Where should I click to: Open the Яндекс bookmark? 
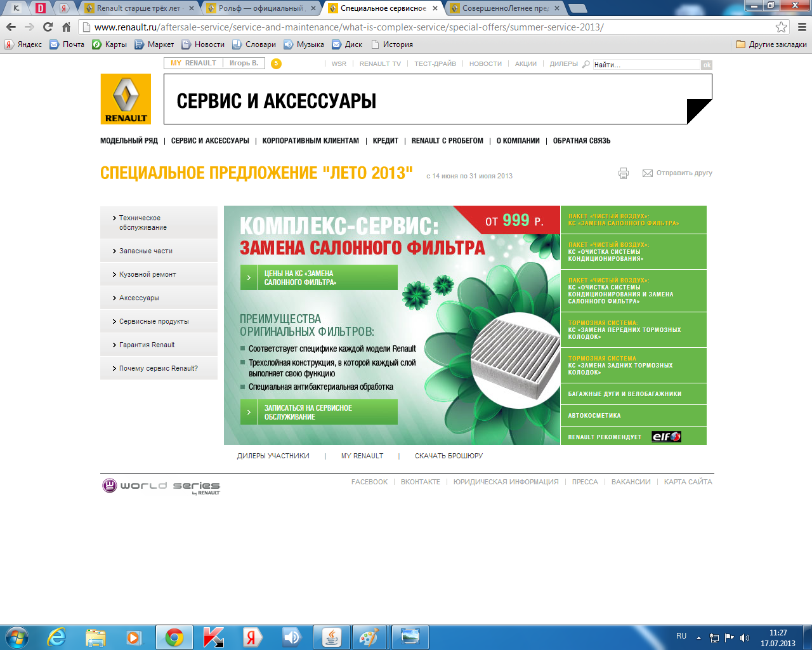pyautogui.click(x=23, y=44)
